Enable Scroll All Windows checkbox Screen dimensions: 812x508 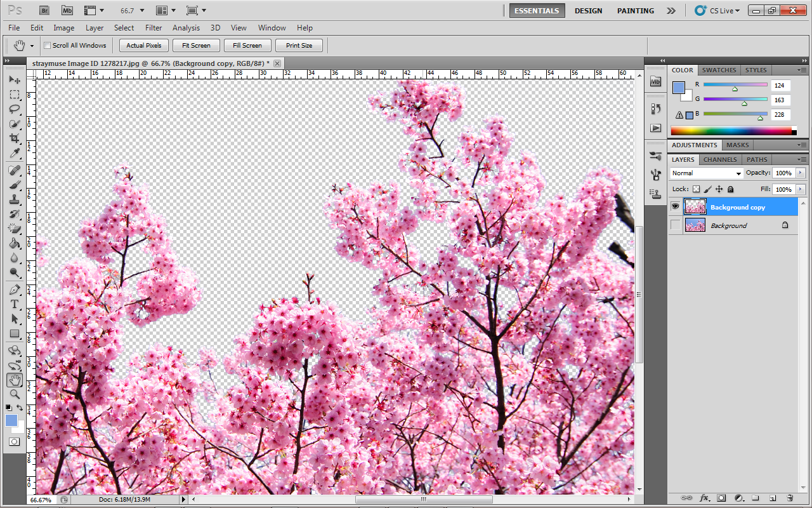[47, 46]
